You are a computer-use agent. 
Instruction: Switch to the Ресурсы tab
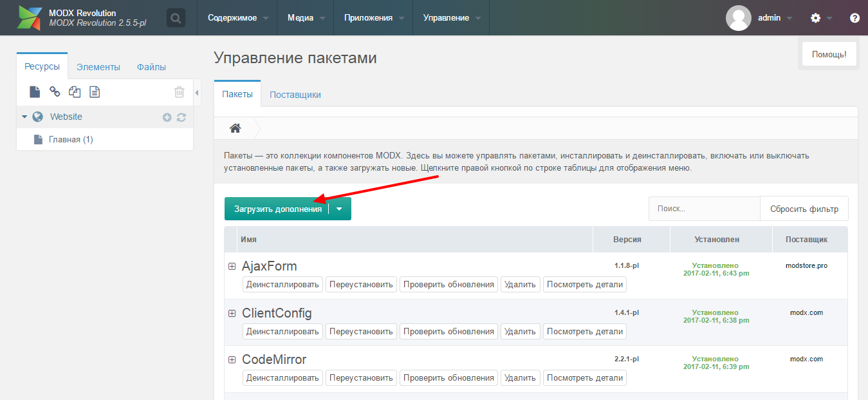(x=42, y=66)
